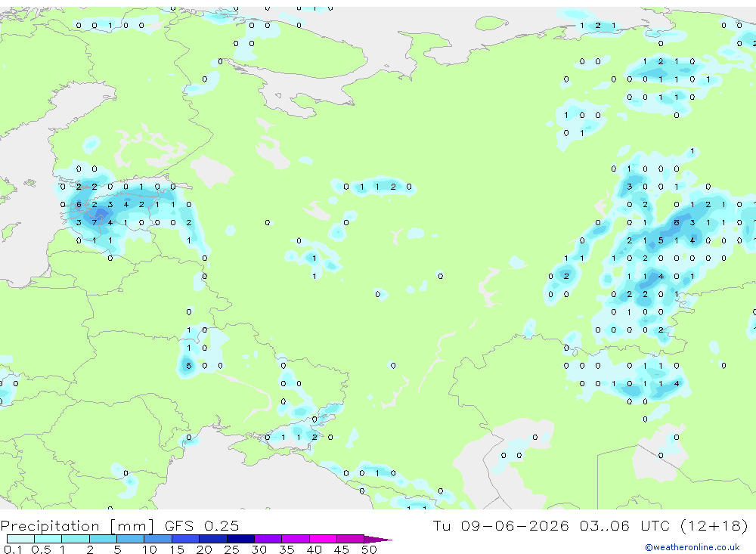The image size is (756, 554).
Task: Click the legend scale label '25'
Action: (x=231, y=549)
